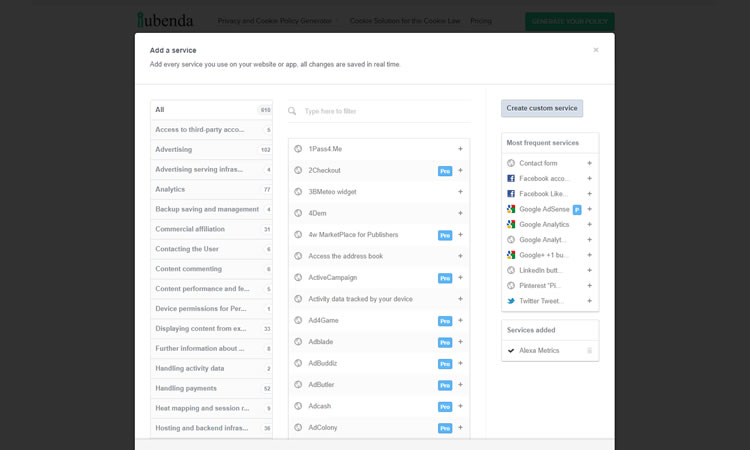The image size is (750, 450).
Task: Click Create custom service button
Action: [542, 108]
